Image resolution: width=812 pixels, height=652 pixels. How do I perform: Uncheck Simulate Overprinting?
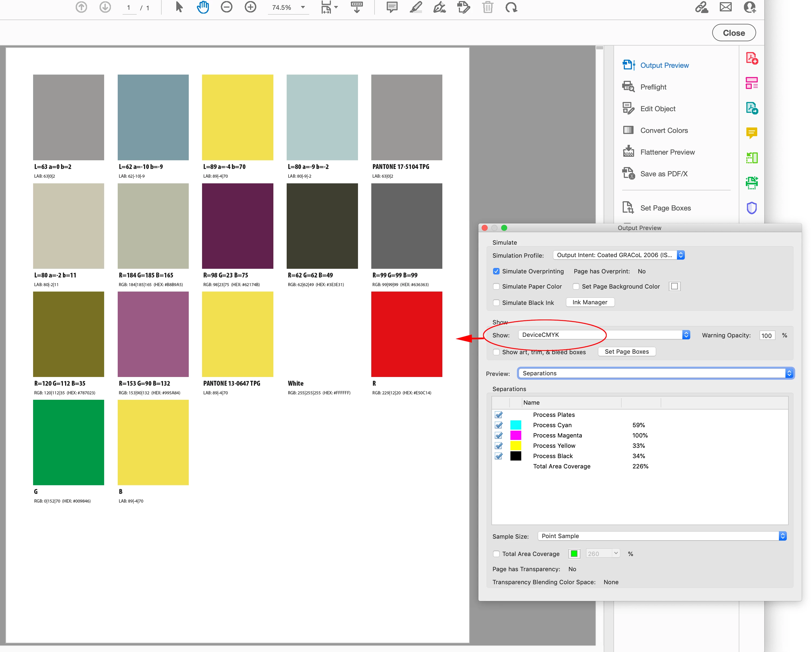(x=496, y=271)
